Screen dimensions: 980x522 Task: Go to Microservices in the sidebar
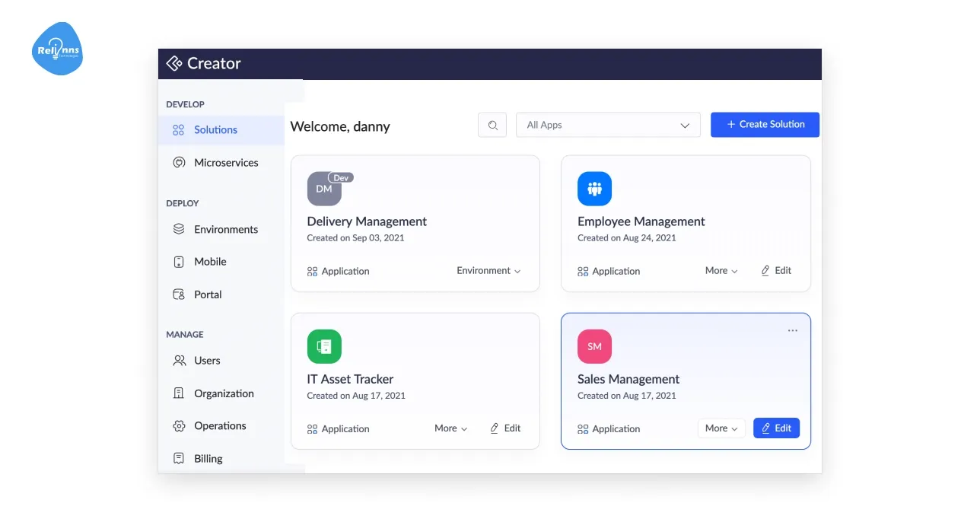pos(225,163)
